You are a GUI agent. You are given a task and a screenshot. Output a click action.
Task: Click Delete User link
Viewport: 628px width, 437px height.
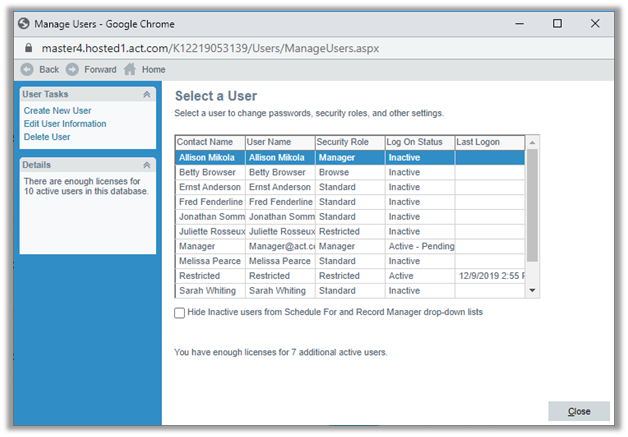click(47, 137)
